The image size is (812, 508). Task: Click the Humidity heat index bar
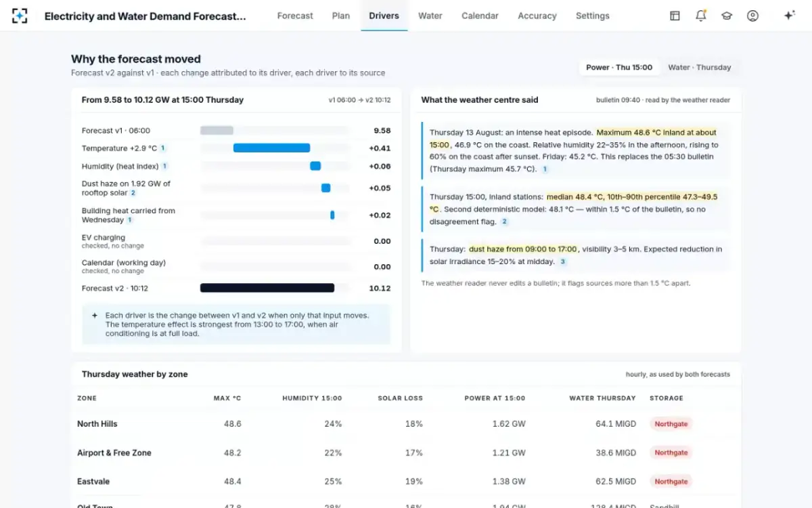pos(315,166)
